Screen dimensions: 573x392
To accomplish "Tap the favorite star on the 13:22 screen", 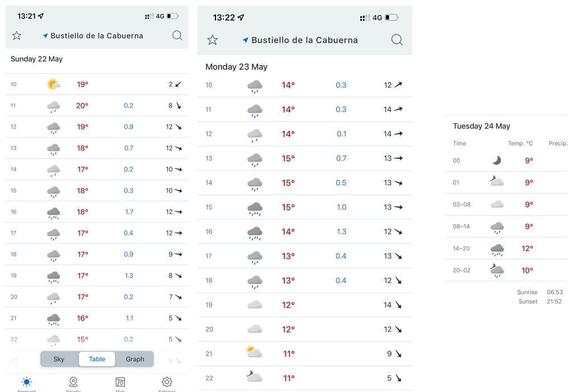I will click(212, 40).
